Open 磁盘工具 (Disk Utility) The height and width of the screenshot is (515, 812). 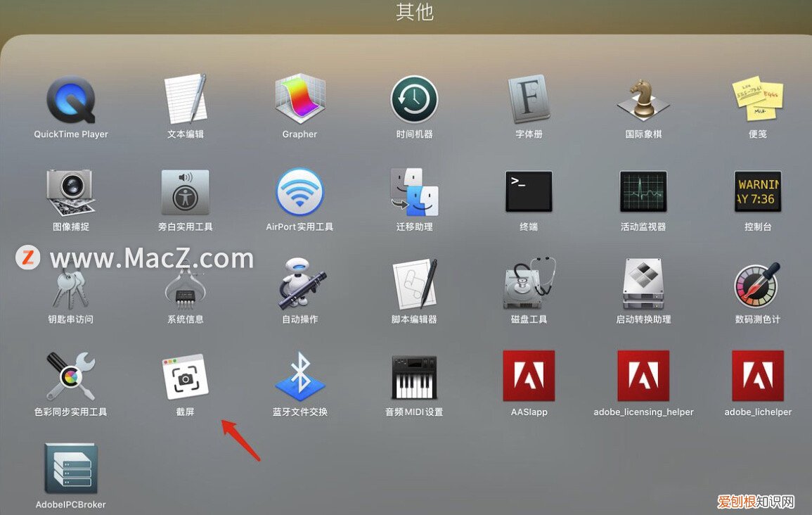(529, 284)
